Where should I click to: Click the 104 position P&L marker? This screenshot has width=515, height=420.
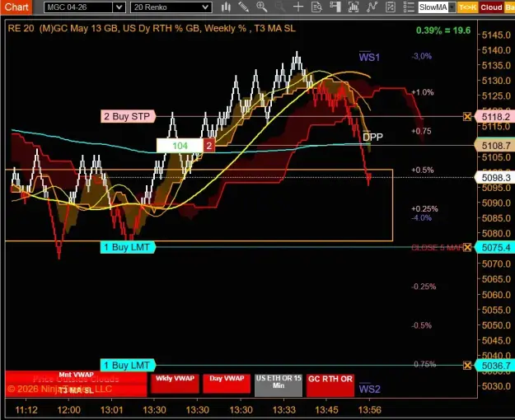[180, 146]
